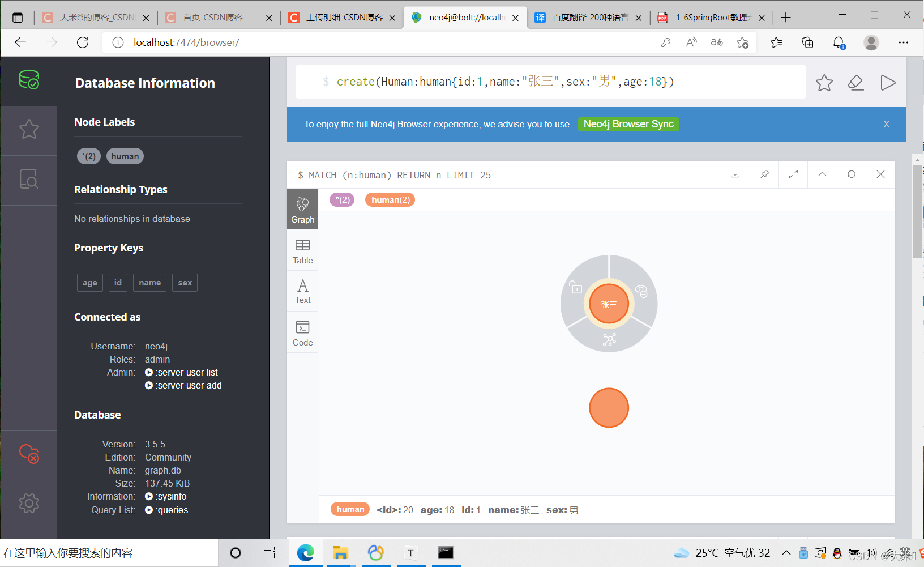
Task: Open the browser Collections icon
Action: (808, 42)
